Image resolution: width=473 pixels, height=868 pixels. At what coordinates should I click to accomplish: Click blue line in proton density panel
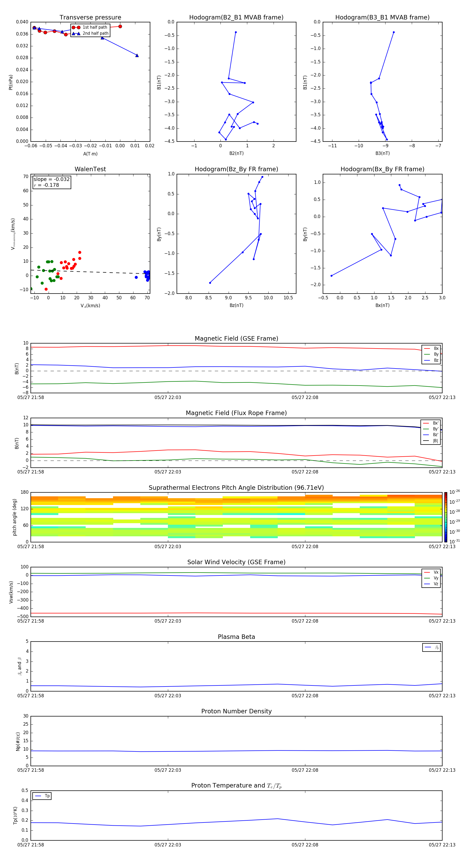[x=236, y=751]
